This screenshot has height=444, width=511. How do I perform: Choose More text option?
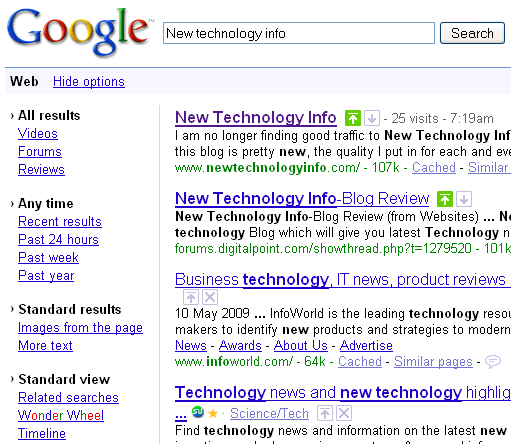(45, 345)
